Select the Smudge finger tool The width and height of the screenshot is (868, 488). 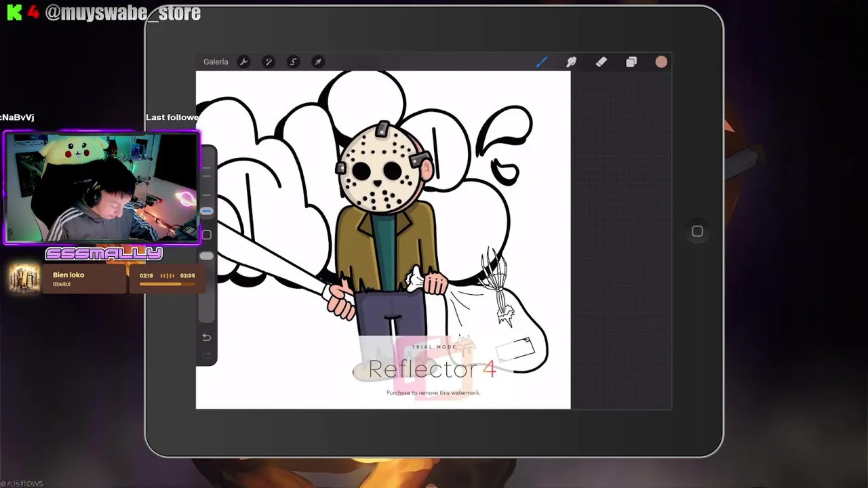(x=571, y=62)
